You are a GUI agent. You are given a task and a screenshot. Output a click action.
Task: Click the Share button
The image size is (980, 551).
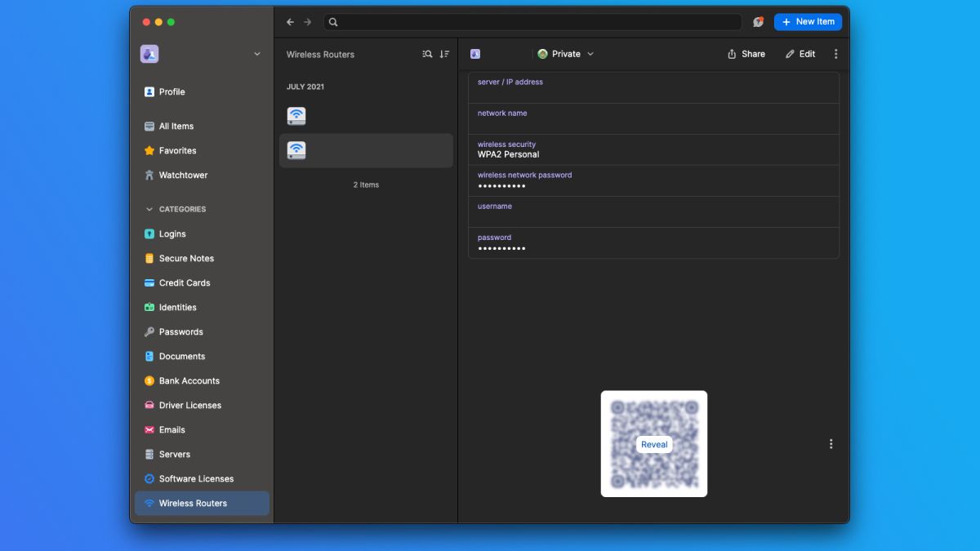click(746, 54)
